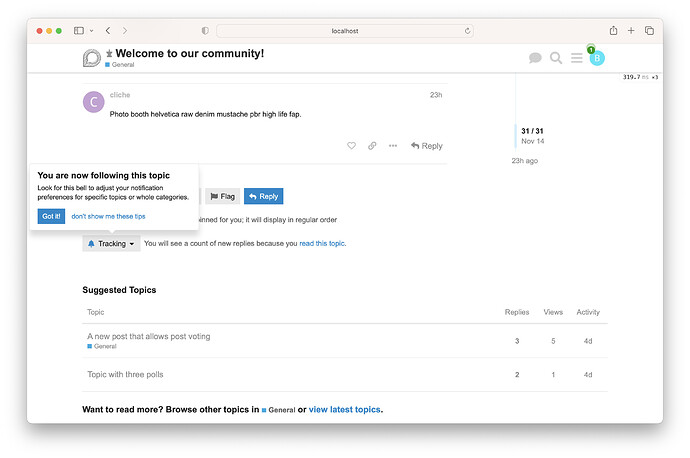Viewport: 690px width, 458px height.
Task: Sort suggested topics by Views
Action: point(553,312)
